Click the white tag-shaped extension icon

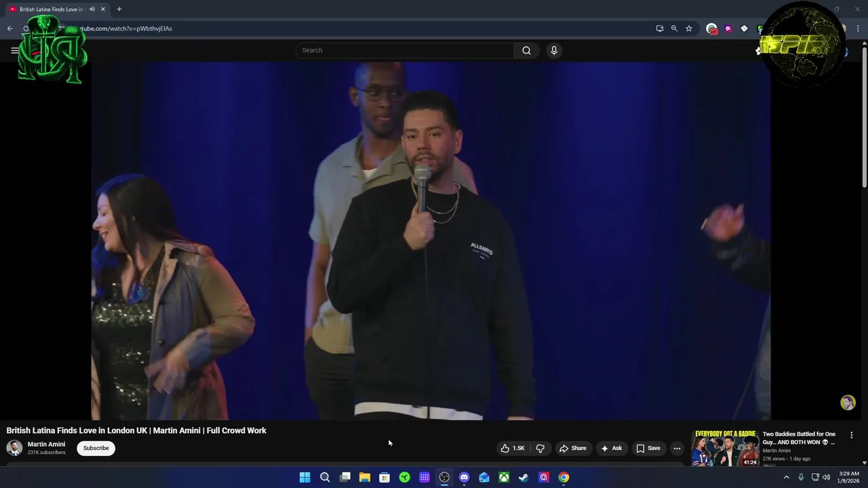pos(744,28)
